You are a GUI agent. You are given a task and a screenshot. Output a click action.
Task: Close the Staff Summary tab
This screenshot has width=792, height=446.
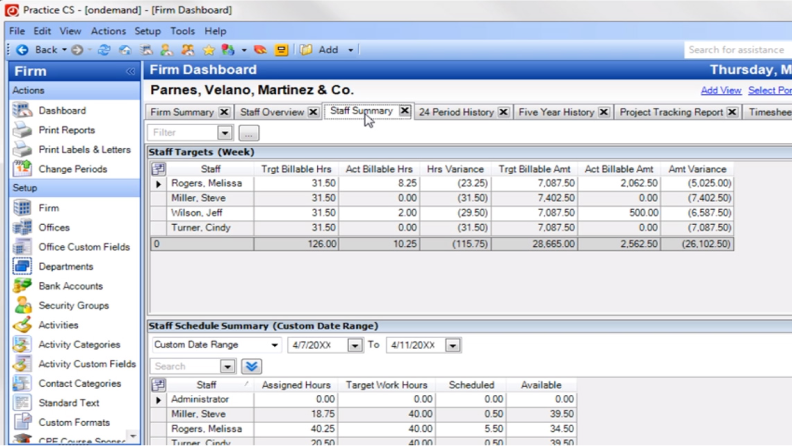(405, 112)
